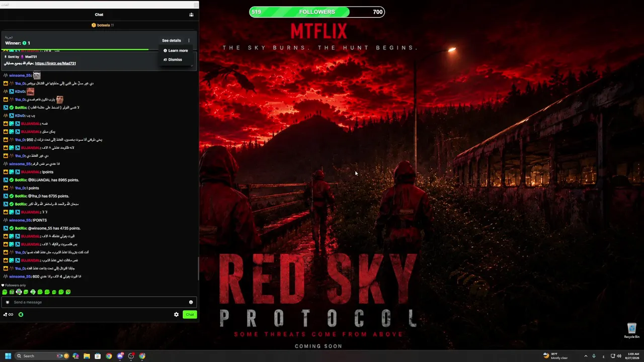Click '@winsome_55 has 4735 points.' message text
Image resolution: width=644 pixels, height=362 pixels.
point(54,228)
